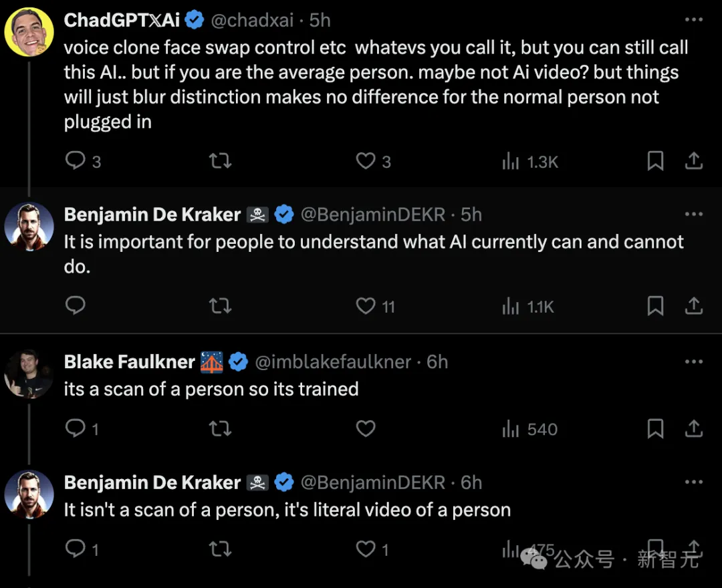The width and height of the screenshot is (722, 588).
Task: Open @chadxai profile handle
Action: 252,20
